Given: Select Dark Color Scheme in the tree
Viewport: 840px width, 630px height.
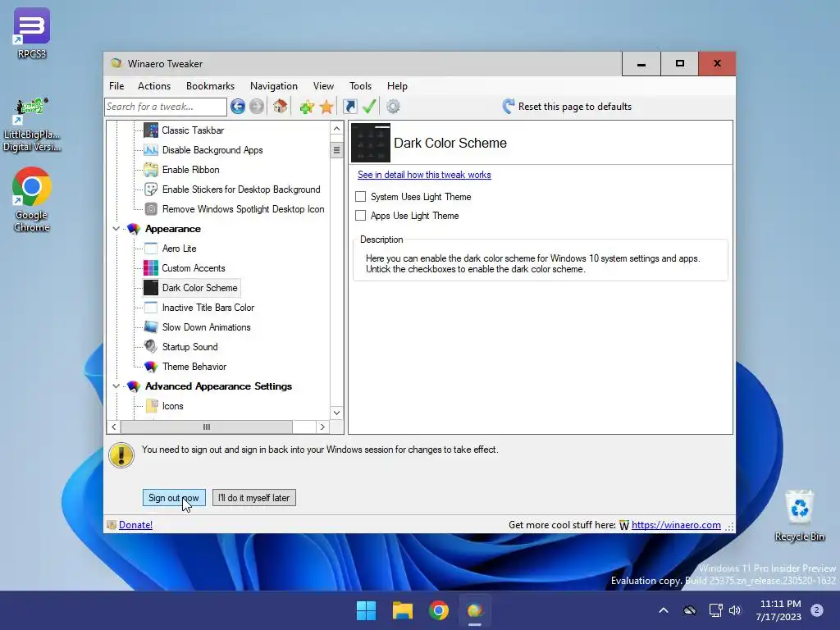Looking at the screenshot, I should [199, 288].
